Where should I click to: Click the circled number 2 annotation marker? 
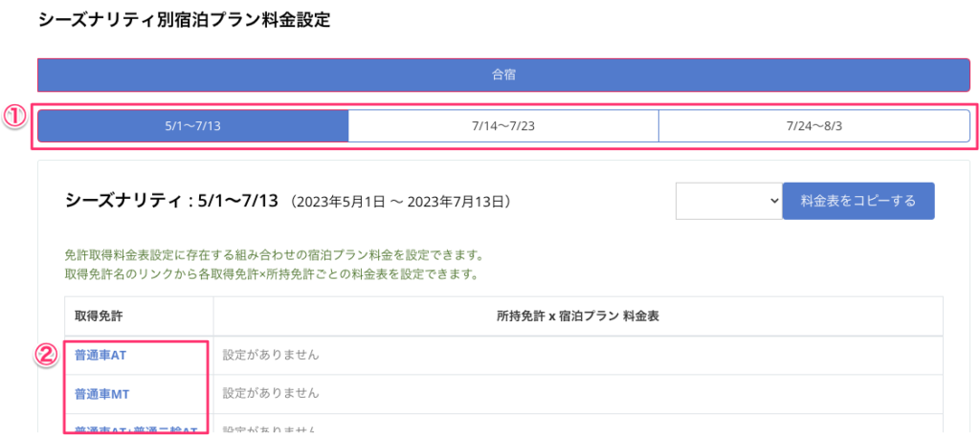[x=47, y=354]
